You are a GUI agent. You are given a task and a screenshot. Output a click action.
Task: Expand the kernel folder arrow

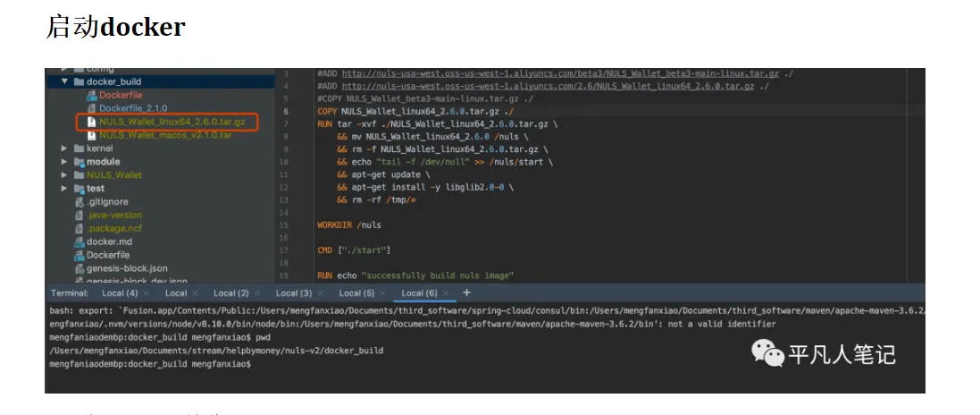64,148
